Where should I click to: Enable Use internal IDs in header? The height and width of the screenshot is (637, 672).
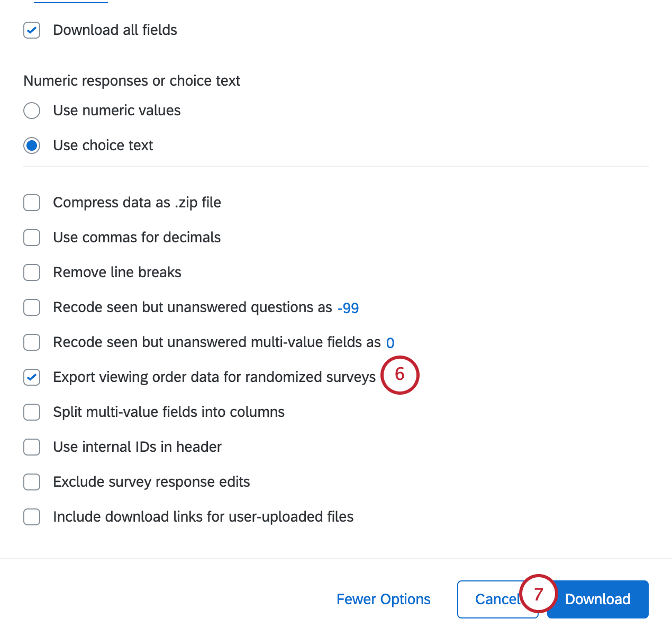[x=32, y=447]
